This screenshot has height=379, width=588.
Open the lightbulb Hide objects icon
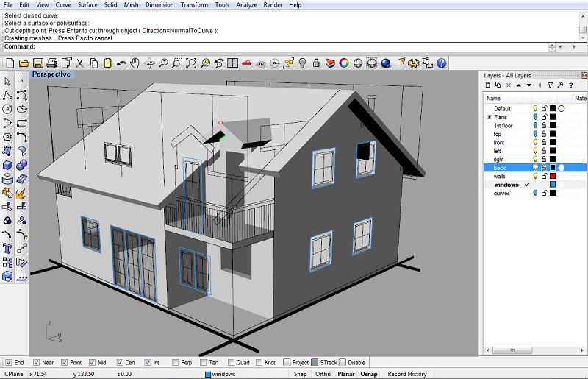pyautogui.click(x=302, y=63)
